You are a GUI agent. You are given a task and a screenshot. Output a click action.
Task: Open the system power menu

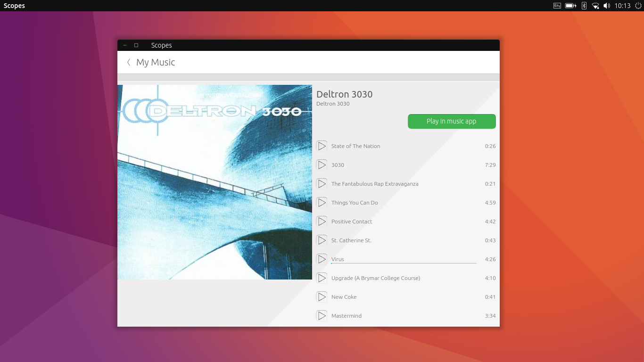638,6
